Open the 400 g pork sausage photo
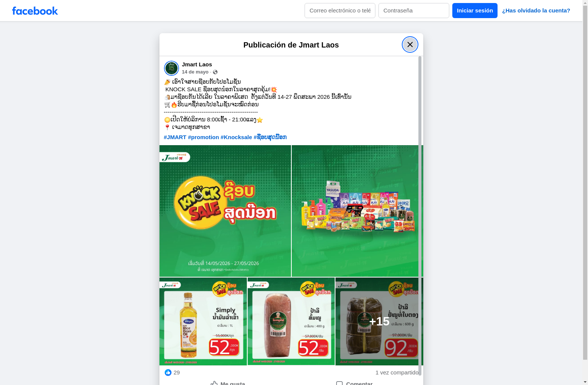Screen dimensions: 588x385 coord(291,321)
